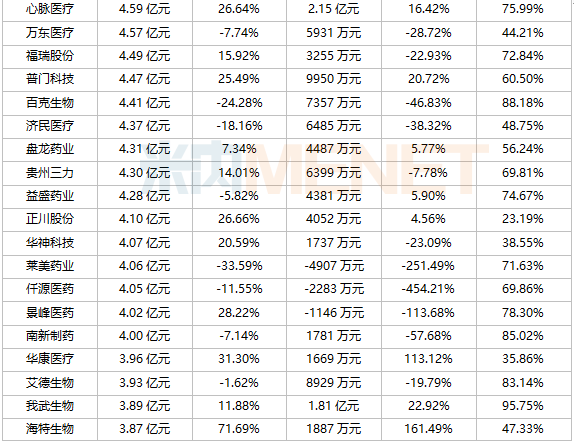The width and height of the screenshot is (574, 442).
Task: Select the 益盛药业 company name cell
Action: coord(50,196)
